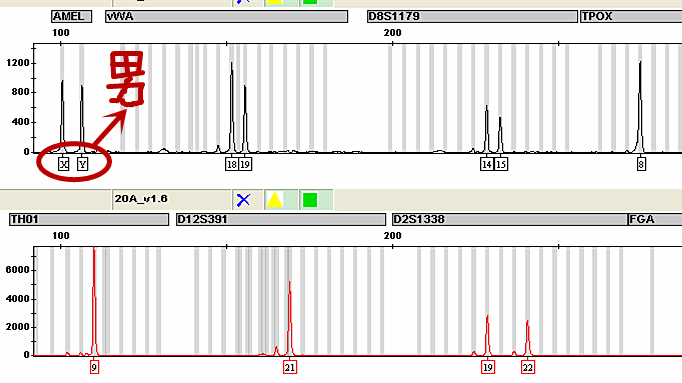Select the TPOX locus header
682x383 pixels.
pos(631,17)
